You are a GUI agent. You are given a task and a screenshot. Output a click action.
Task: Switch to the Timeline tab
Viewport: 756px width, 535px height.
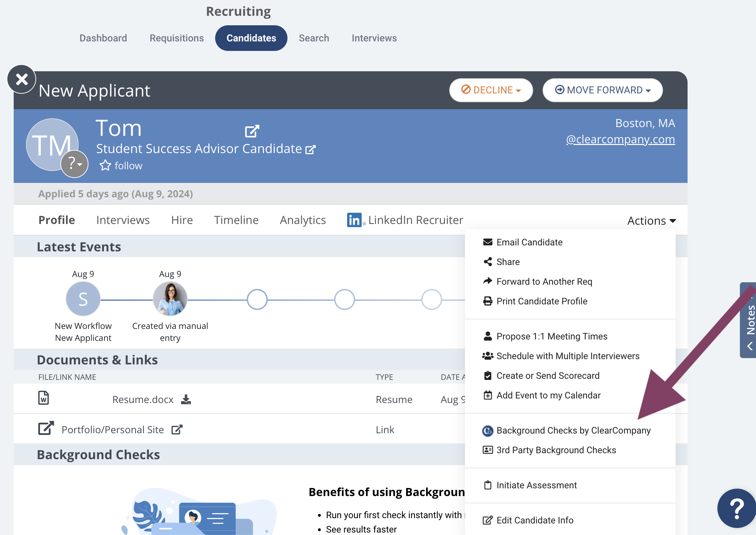(x=236, y=220)
